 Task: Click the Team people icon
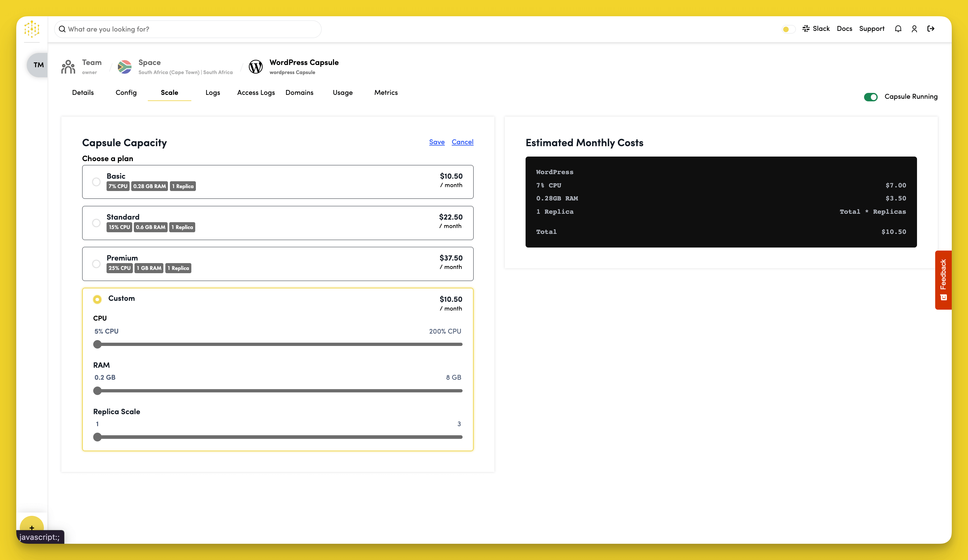coord(68,67)
